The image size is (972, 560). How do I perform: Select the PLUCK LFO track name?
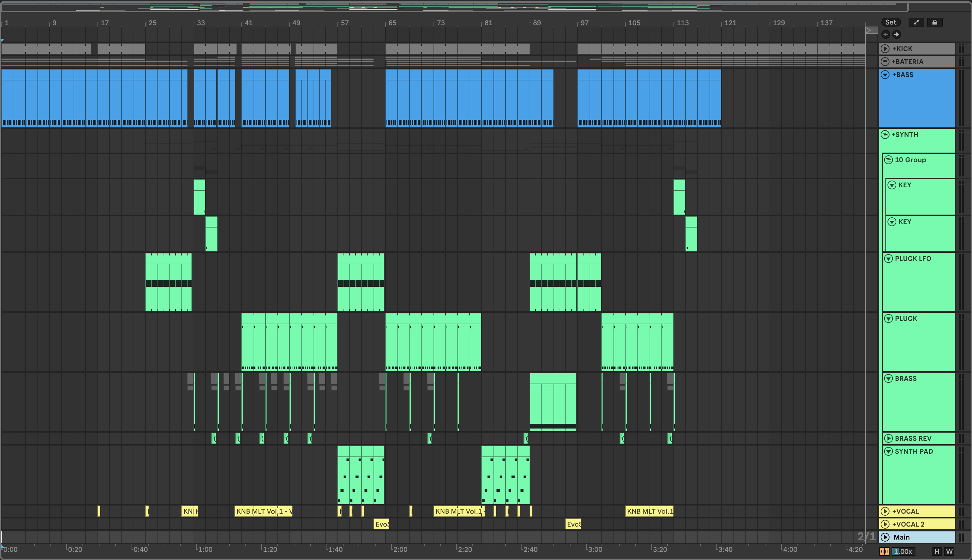913,259
